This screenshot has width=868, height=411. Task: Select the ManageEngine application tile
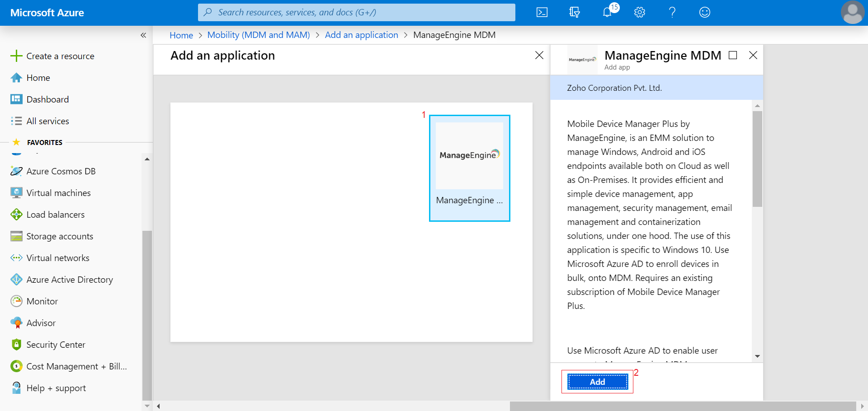click(x=470, y=168)
